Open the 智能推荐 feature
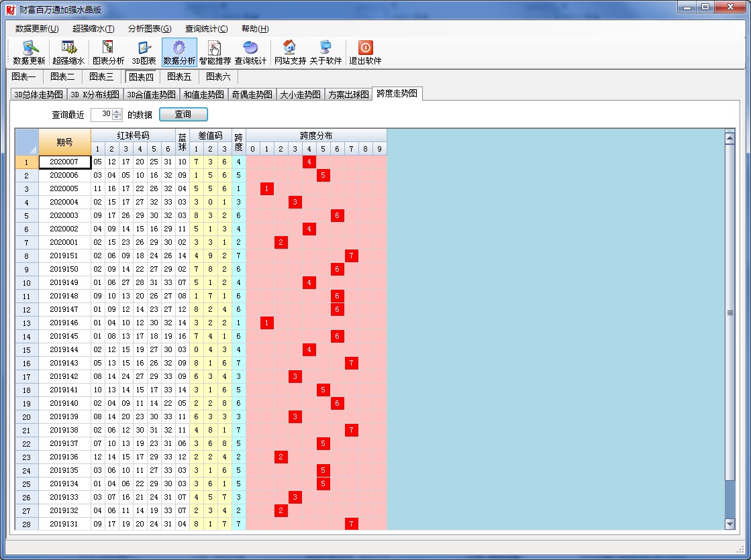Viewport: 751px width, 560px height. (x=215, y=52)
